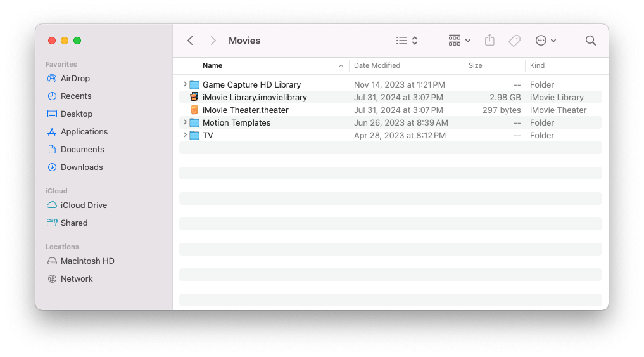Expand the TV folder disclosure arrow
Viewport: 644px width, 357px height.
click(185, 135)
